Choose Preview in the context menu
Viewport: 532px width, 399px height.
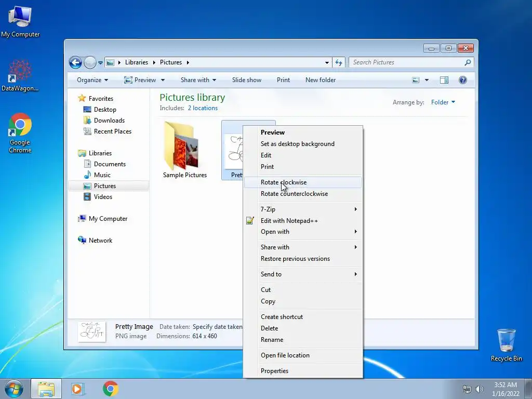303,132
